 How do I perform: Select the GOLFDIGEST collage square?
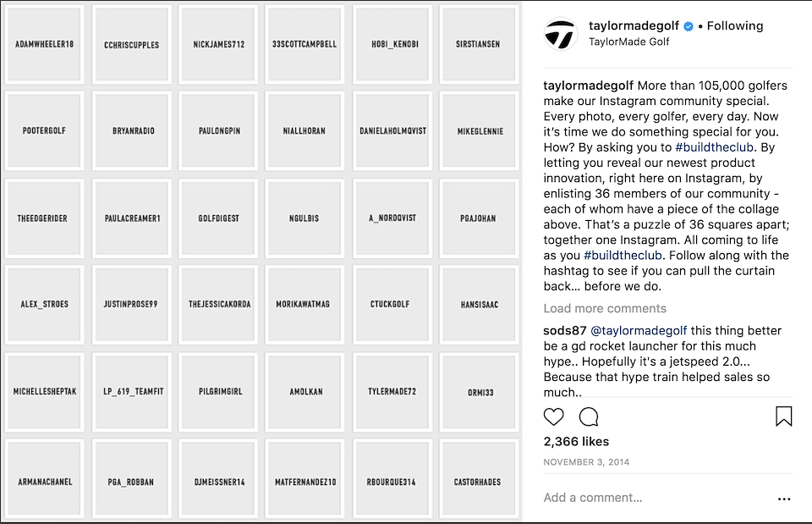pyautogui.click(x=218, y=218)
